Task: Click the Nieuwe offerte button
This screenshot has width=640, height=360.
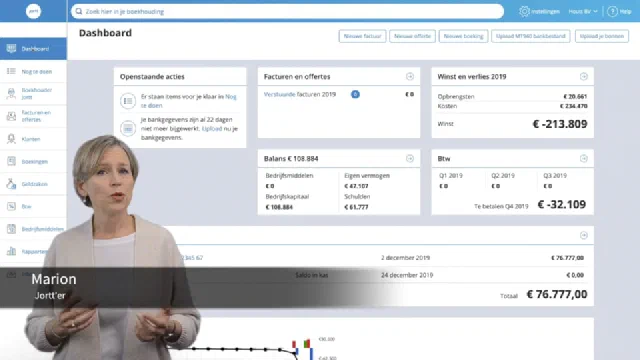Action: tap(412, 36)
